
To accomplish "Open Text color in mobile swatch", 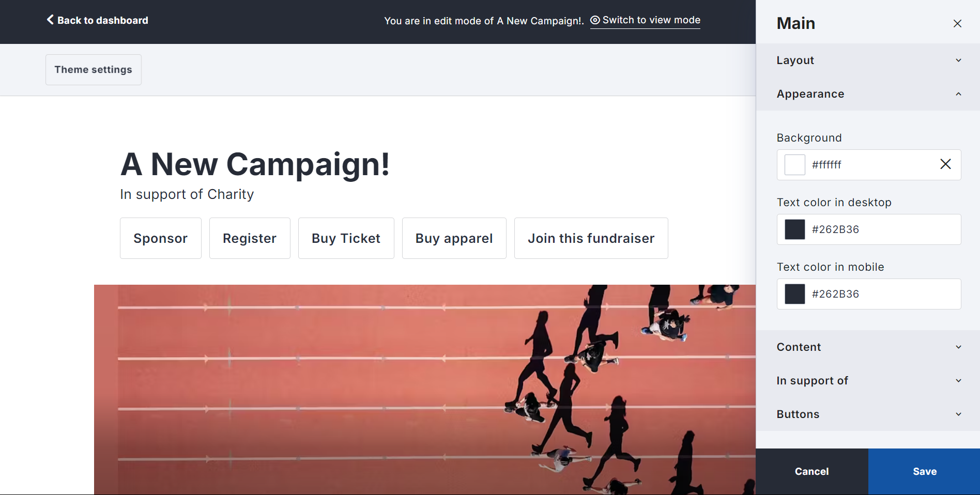I will [x=794, y=294].
